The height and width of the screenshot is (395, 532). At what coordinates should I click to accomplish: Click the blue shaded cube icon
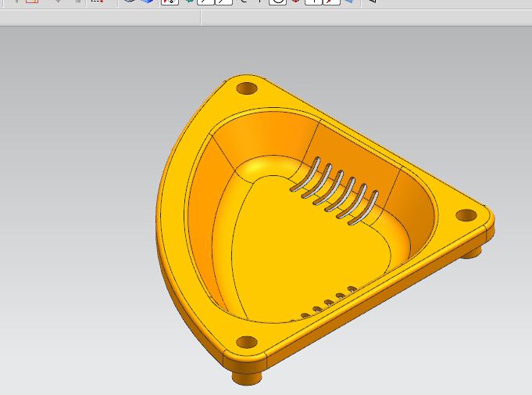[x=147, y=2]
